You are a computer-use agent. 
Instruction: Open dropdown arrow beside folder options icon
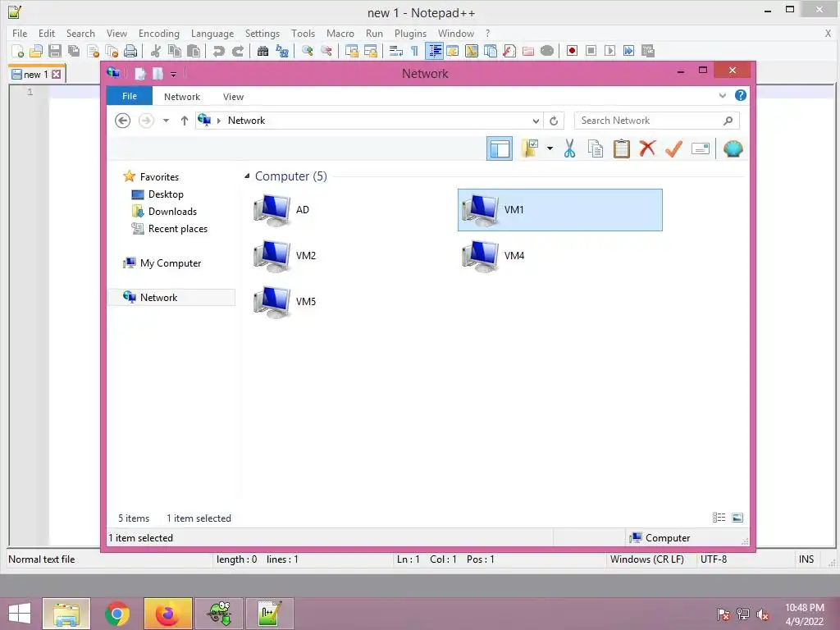[550, 148]
